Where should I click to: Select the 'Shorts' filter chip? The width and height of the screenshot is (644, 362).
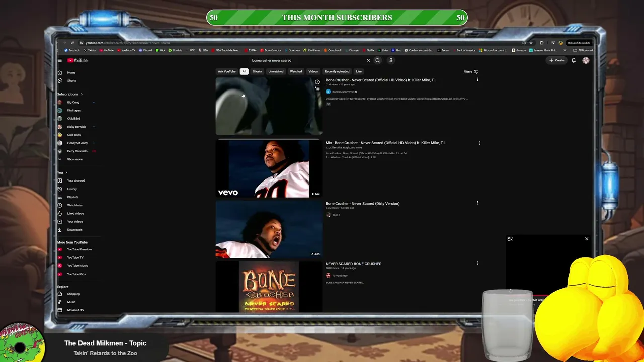point(257,71)
